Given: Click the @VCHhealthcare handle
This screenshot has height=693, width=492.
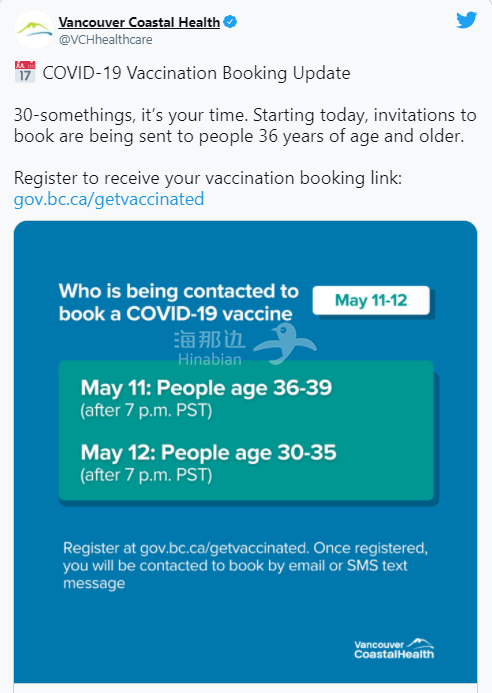Looking at the screenshot, I should pos(106,40).
